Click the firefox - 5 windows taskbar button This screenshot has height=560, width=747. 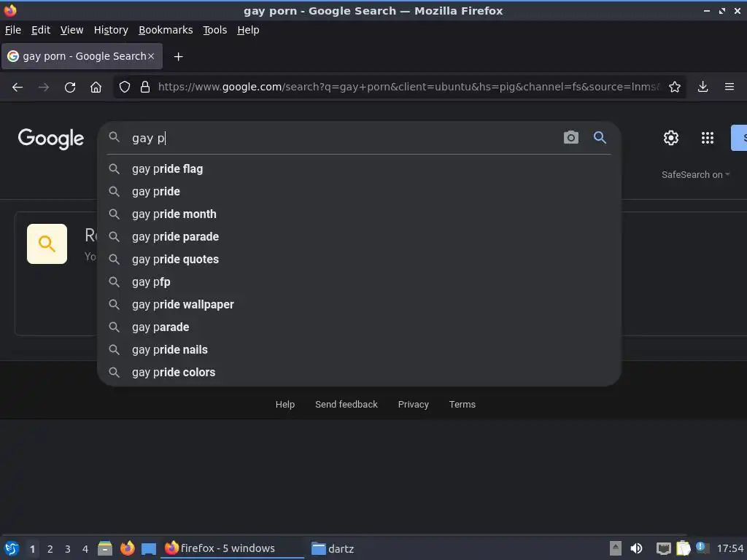tap(233, 548)
